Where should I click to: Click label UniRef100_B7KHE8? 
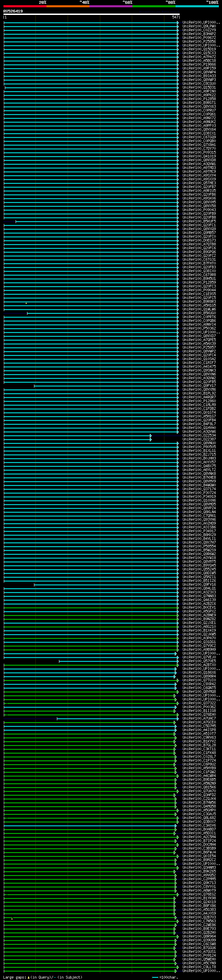(199, 477)
